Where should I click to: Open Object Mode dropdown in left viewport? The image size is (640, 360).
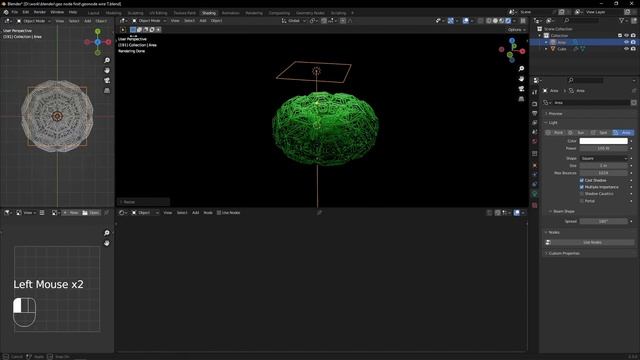tap(33, 21)
